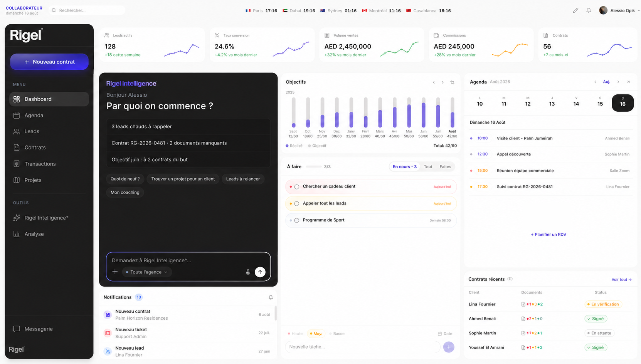Go to next week in Agenda
641x364 pixels.
tap(618, 82)
